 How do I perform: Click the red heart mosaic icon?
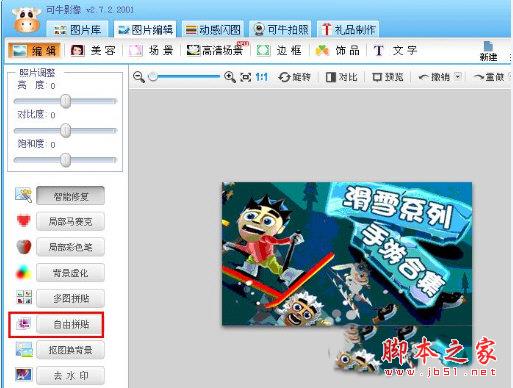[x=24, y=221]
